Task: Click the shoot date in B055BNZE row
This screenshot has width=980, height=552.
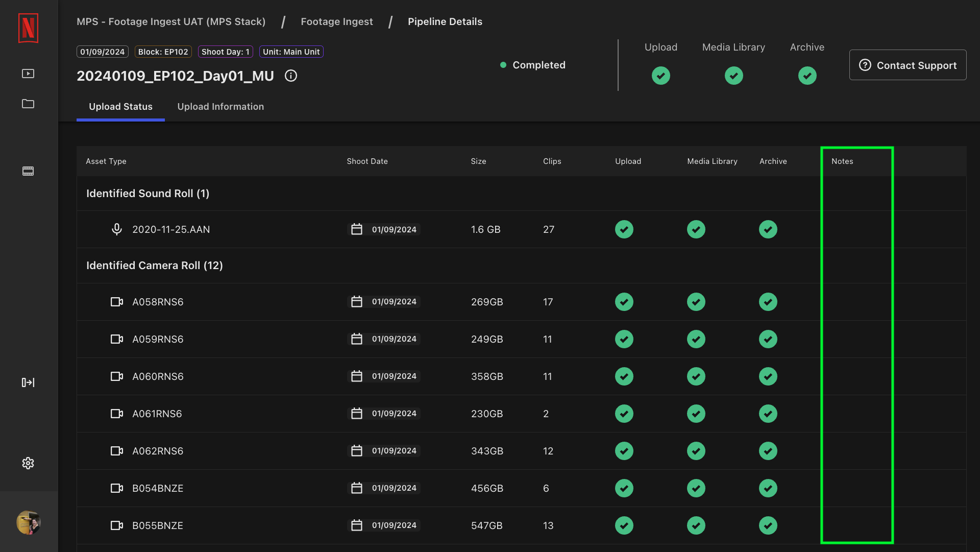Action: tap(394, 525)
